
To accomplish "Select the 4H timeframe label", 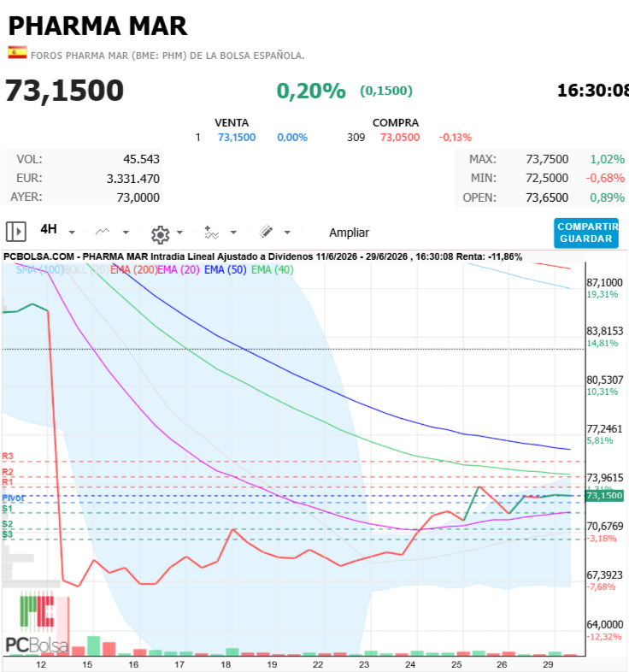I will click(x=49, y=229).
